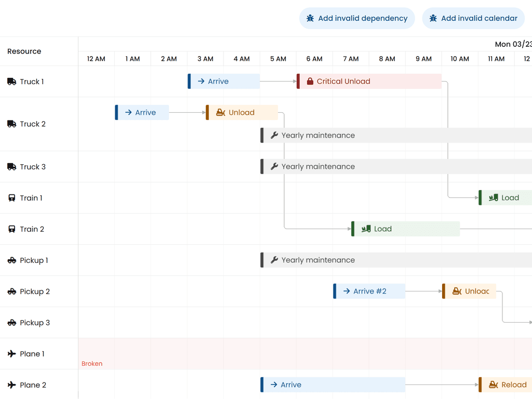The image size is (532, 399).
Task: Click the plane icon beside Plane 1
Action: pos(11,354)
